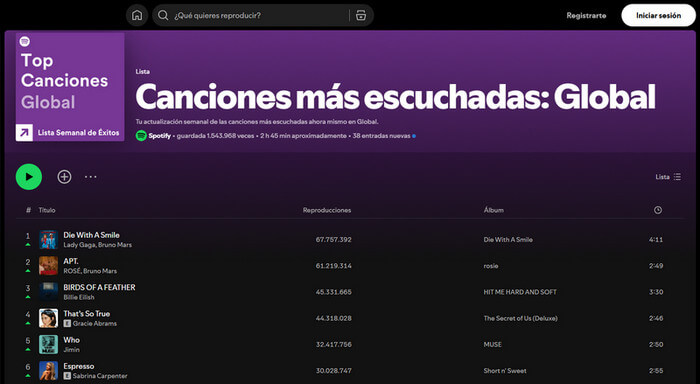The height and width of the screenshot is (384, 700).
Task: Open artist Gracie Abrams
Action: click(95, 323)
